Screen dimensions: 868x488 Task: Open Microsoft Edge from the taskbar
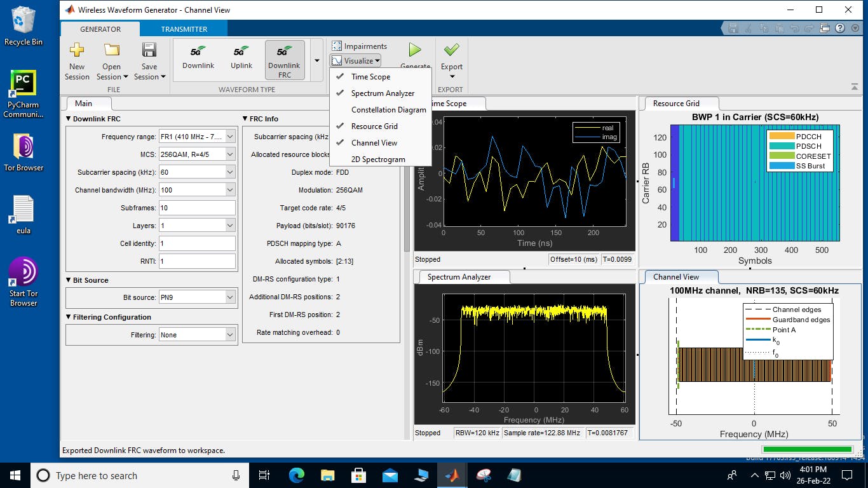(x=296, y=475)
